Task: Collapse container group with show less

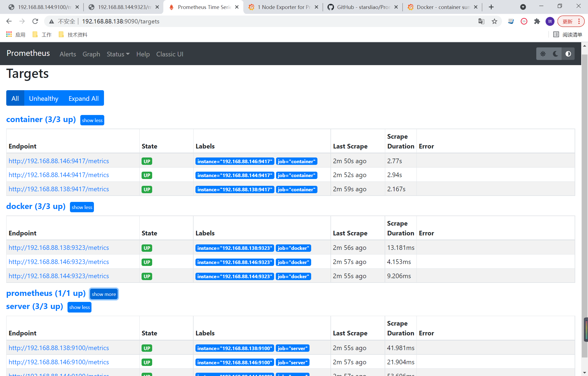Action: click(x=92, y=120)
